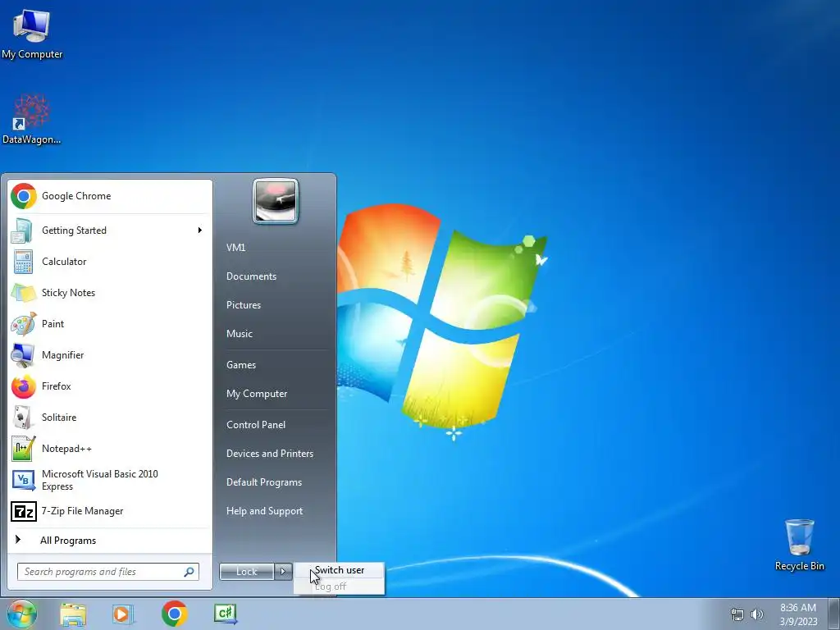Open Devices and Printers
Screen dimensions: 840x630
click(x=270, y=454)
